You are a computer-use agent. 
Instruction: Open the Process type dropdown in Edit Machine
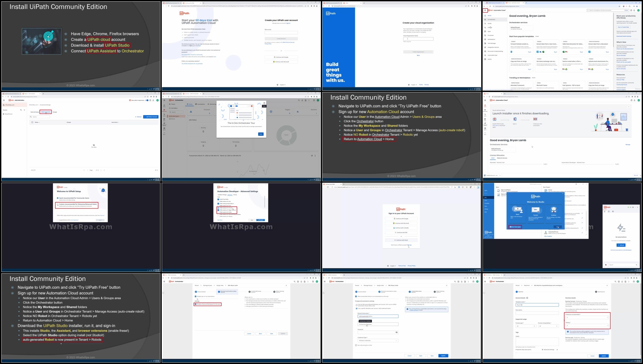coord(526,326)
